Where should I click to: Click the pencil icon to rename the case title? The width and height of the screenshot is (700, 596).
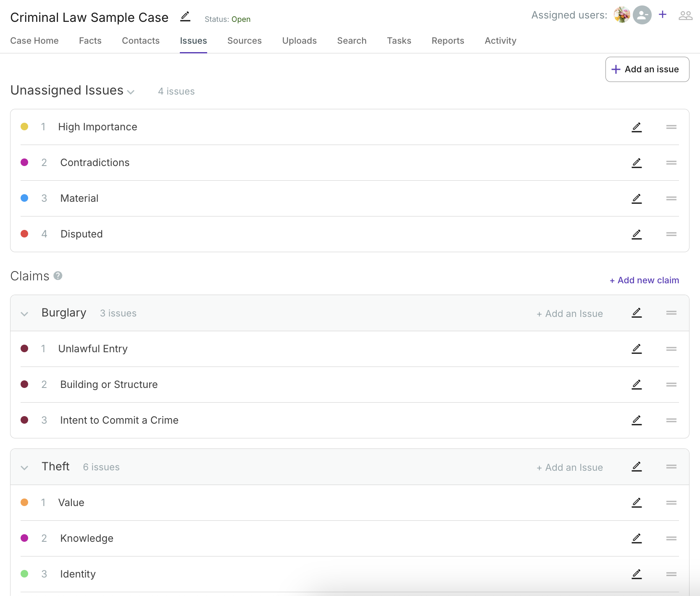(185, 17)
